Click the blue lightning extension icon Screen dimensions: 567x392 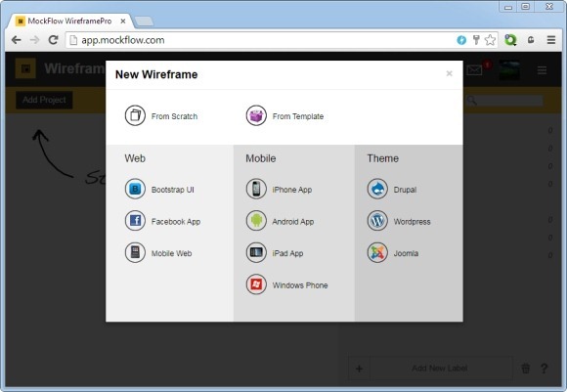[461, 40]
